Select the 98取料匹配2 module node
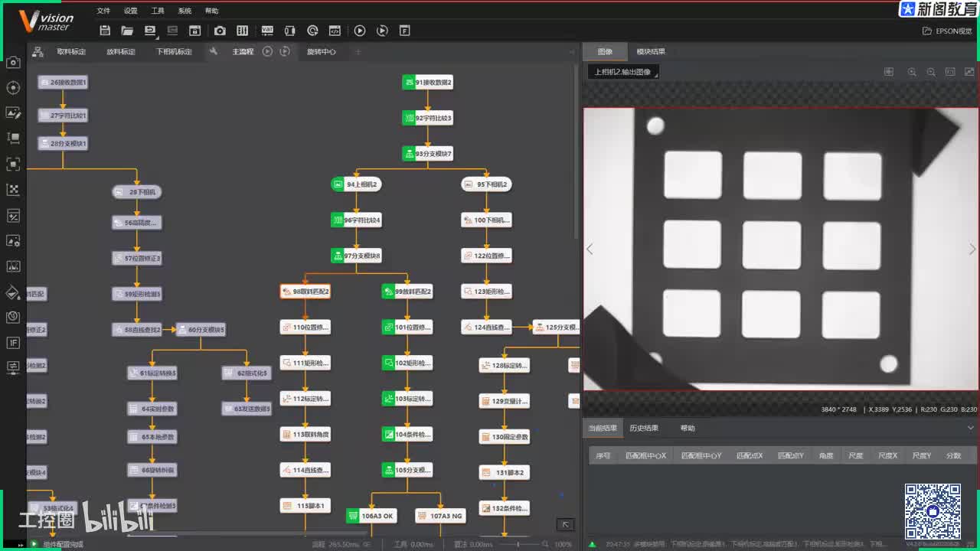 tap(305, 292)
